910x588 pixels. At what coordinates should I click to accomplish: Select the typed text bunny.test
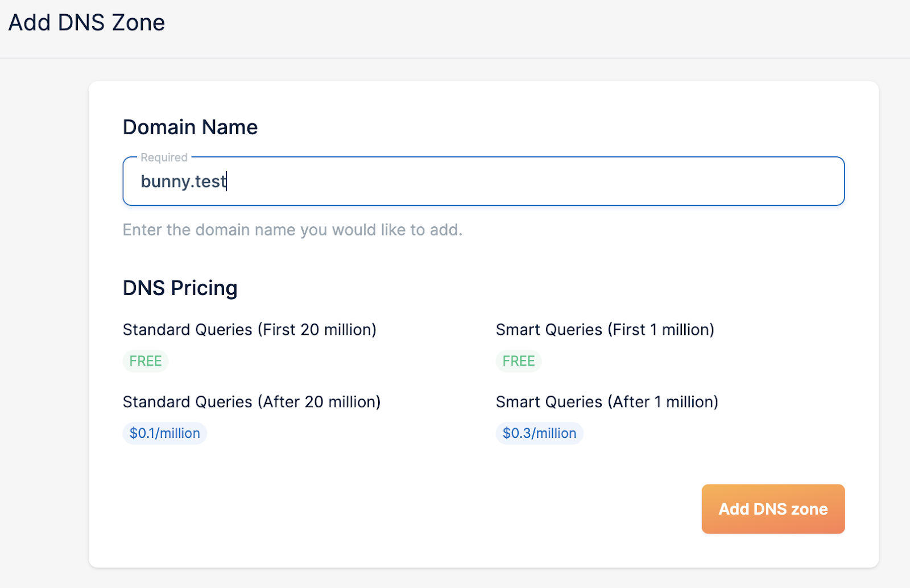[x=183, y=181]
